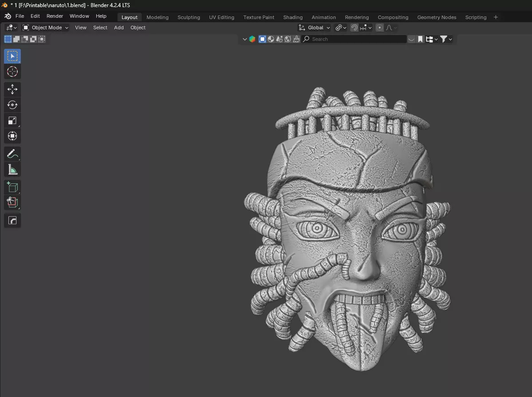Expand chevron left of colored scene icon
Image resolution: width=532 pixels, height=397 pixels.
click(x=245, y=40)
